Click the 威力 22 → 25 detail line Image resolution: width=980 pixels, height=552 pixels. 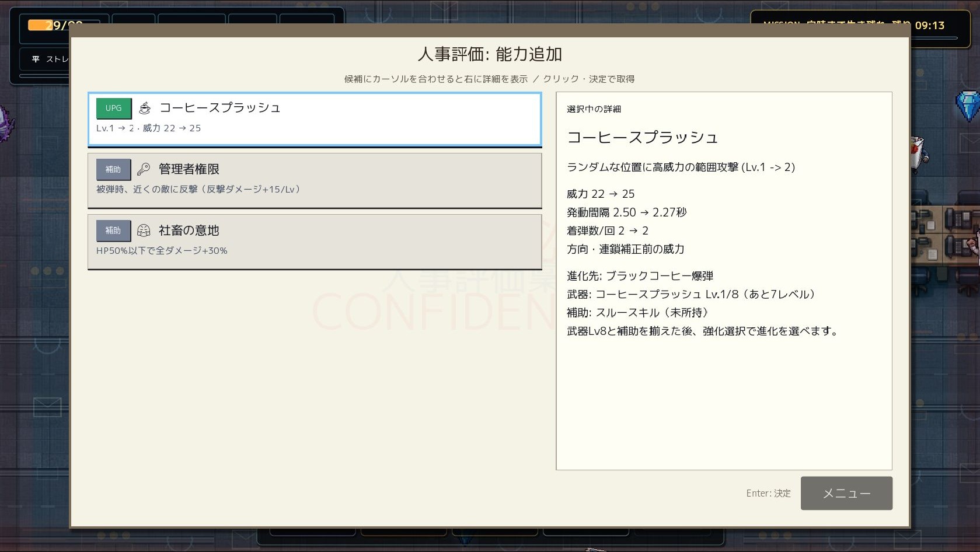click(601, 194)
